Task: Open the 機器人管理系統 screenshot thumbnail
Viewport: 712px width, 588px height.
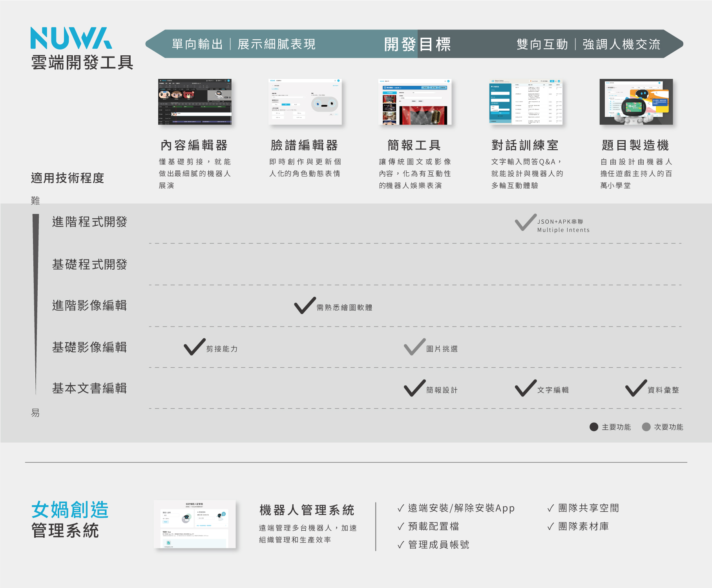Action: click(x=195, y=524)
